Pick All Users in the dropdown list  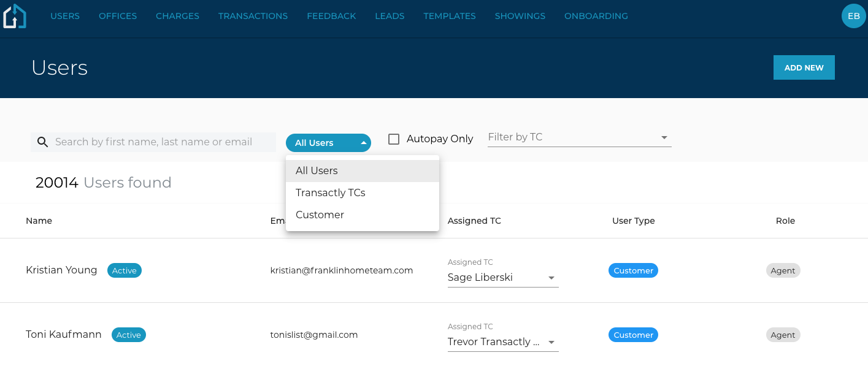pyautogui.click(x=317, y=170)
